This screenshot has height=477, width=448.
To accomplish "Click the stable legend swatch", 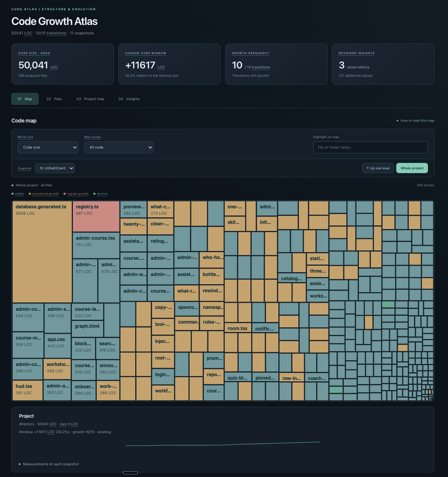I will click(x=12, y=194).
